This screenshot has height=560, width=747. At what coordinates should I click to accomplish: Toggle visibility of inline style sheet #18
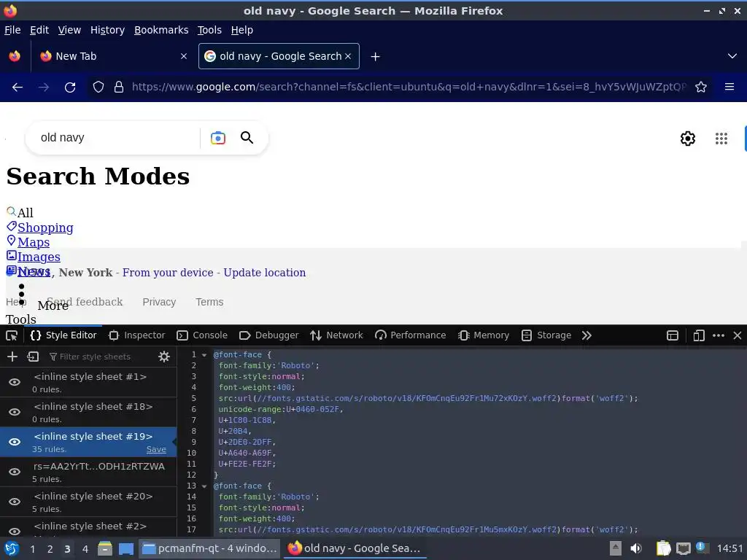(15, 413)
